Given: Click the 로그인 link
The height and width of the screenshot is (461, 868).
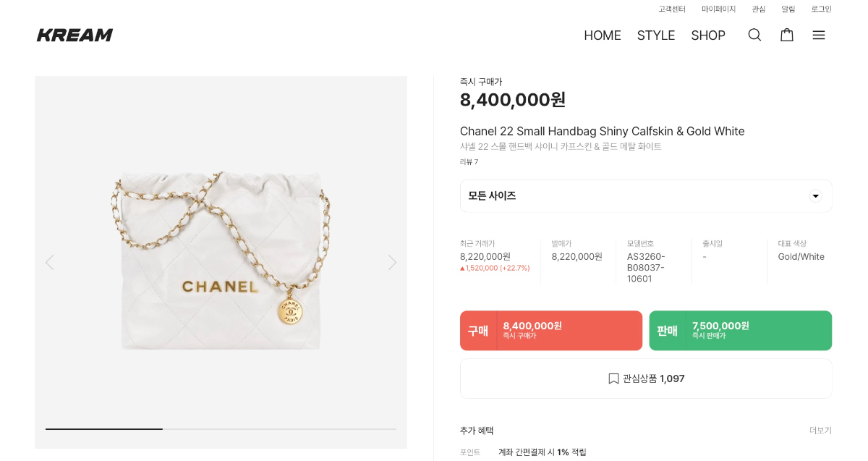Looking at the screenshot, I should coord(821,9).
